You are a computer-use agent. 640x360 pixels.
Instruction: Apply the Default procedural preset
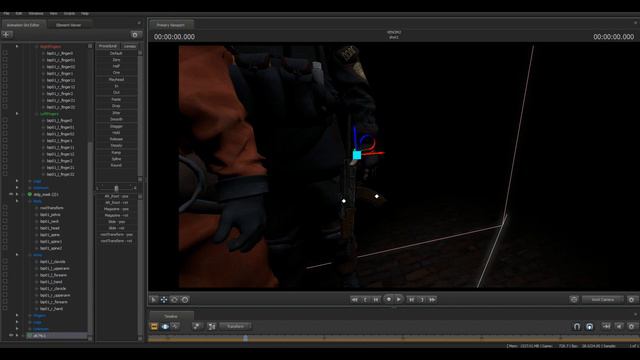coord(116,53)
